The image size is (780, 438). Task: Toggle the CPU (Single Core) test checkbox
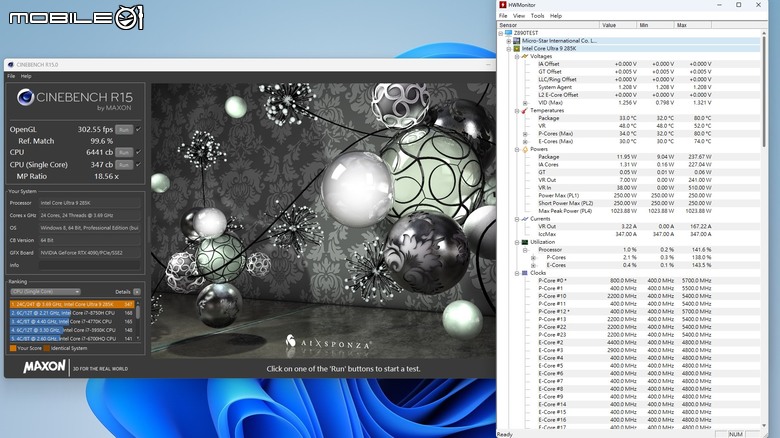[138, 165]
